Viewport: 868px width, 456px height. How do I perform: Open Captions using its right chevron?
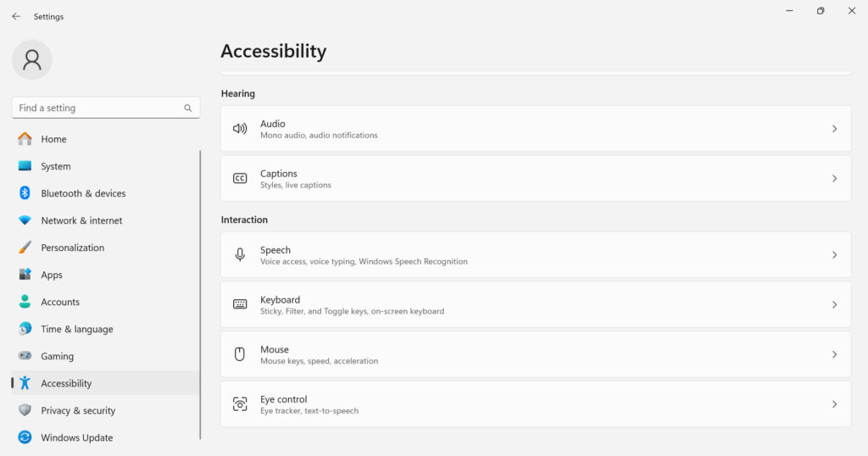[x=834, y=179]
